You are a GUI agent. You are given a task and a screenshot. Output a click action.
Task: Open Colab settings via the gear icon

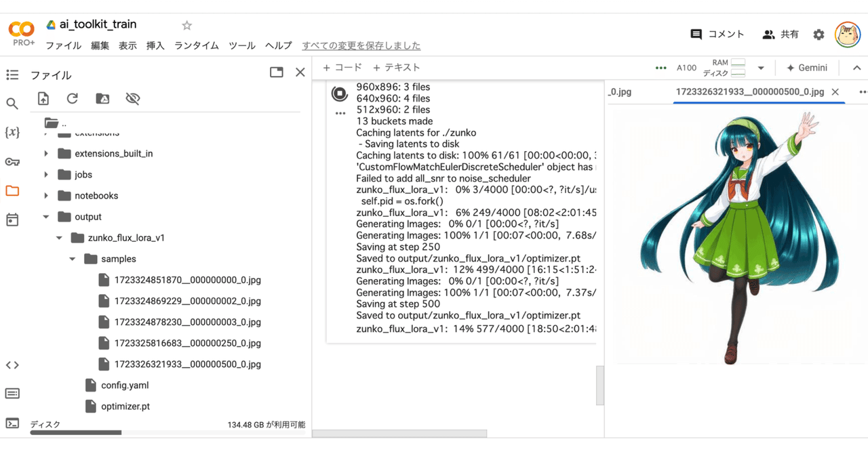pos(818,33)
